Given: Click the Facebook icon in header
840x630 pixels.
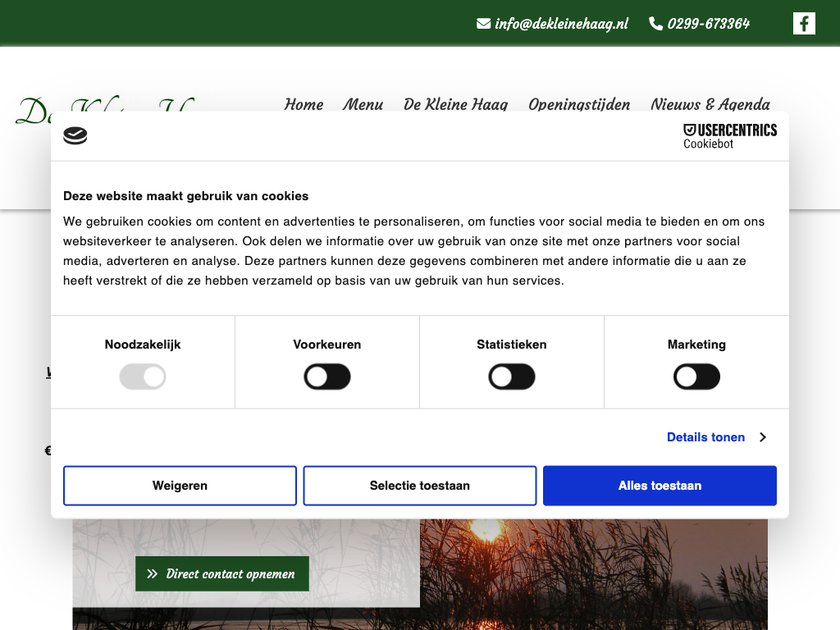Looking at the screenshot, I should [x=804, y=24].
